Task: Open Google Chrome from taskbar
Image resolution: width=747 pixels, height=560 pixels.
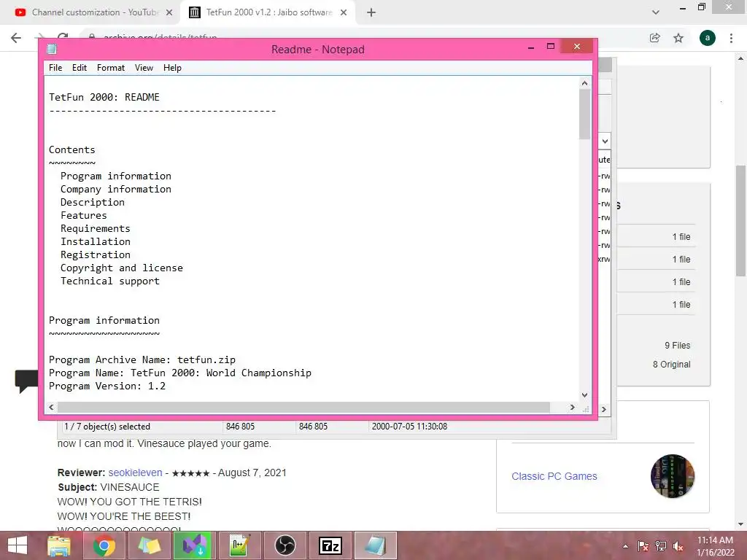Action: coord(104,545)
